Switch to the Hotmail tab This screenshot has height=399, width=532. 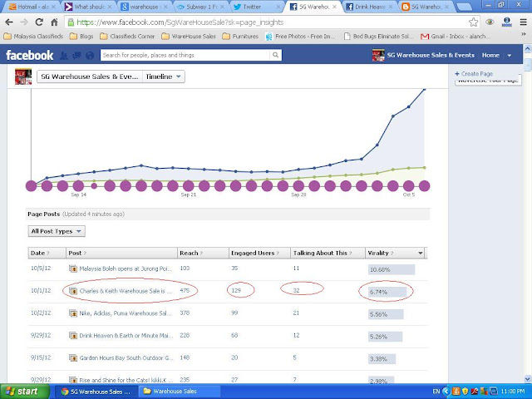(32, 7)
